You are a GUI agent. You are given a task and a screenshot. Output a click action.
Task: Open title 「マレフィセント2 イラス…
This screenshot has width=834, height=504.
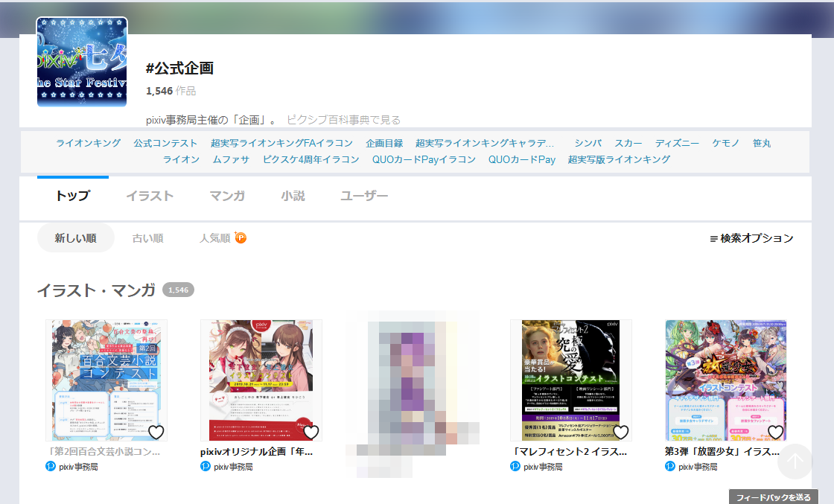pos(569,452)
